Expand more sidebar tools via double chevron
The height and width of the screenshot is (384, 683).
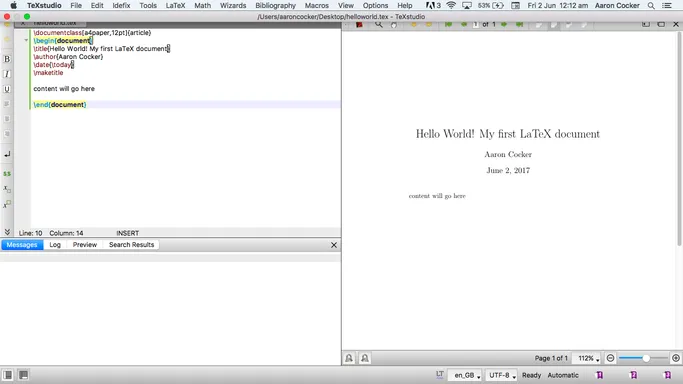(x=7, y=232)
